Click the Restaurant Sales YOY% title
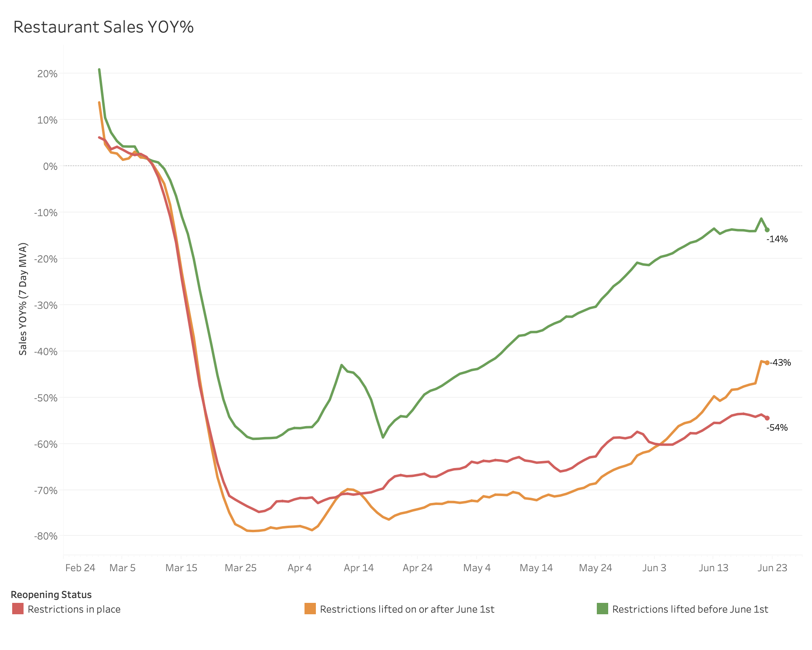The width and height of the screenshot is (812, 650). 104,27
